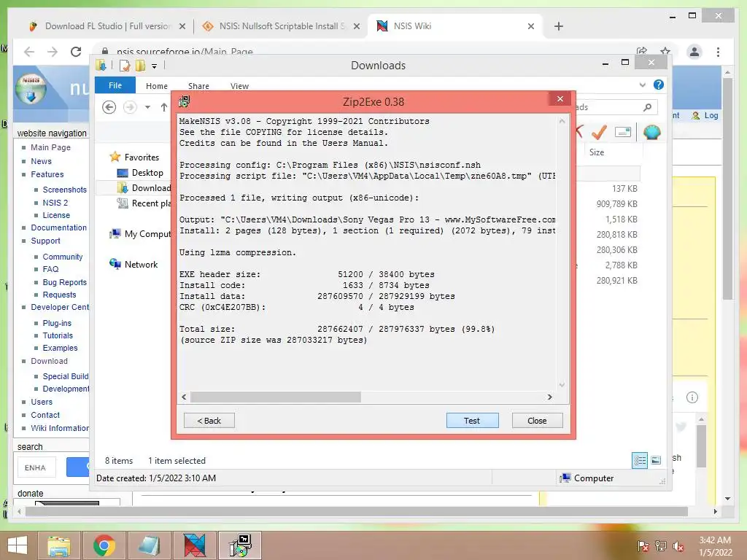Image resolution: width=747 pixels, height=560 pixels.
Task: Click the left arrow of Zip2Exe horizontal scrollbar
Action: coord(185,397)
